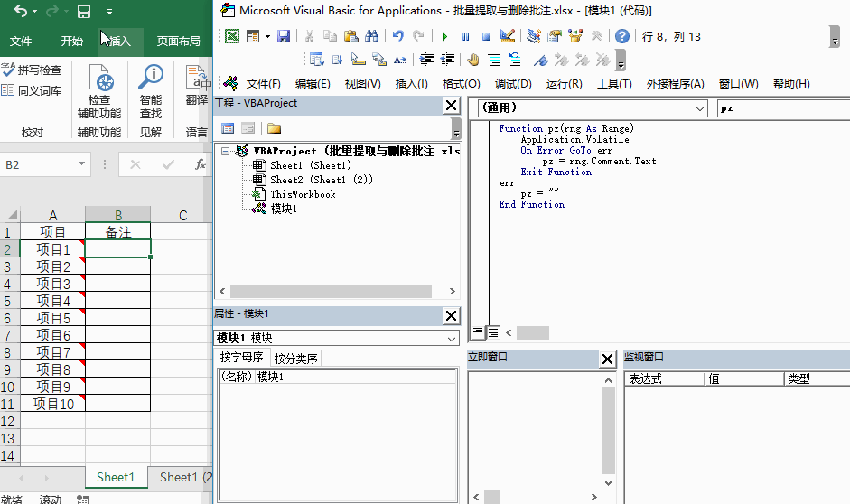Open Excel Name Box dropdown arrow

point(81,163)
